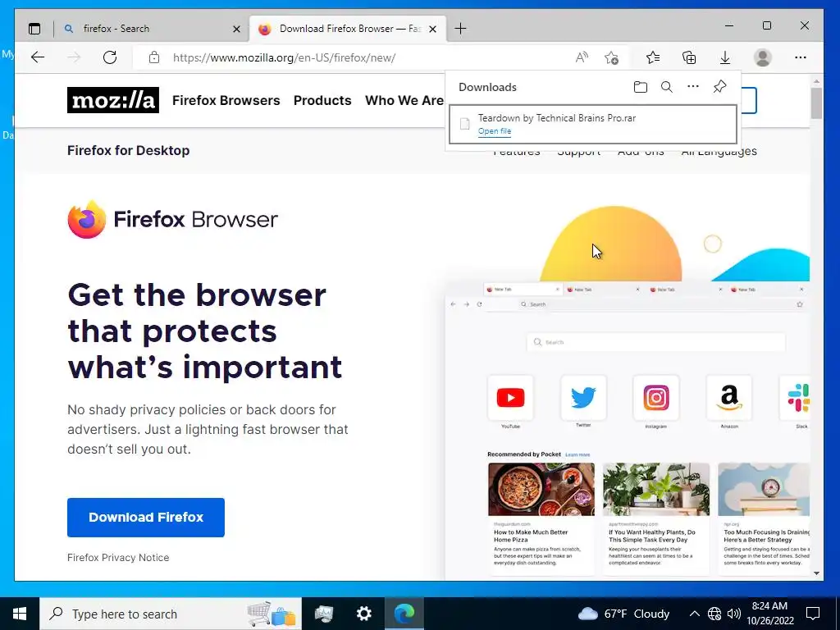
Task: Open Settings gear from taskbar
Action: (363, 614)
